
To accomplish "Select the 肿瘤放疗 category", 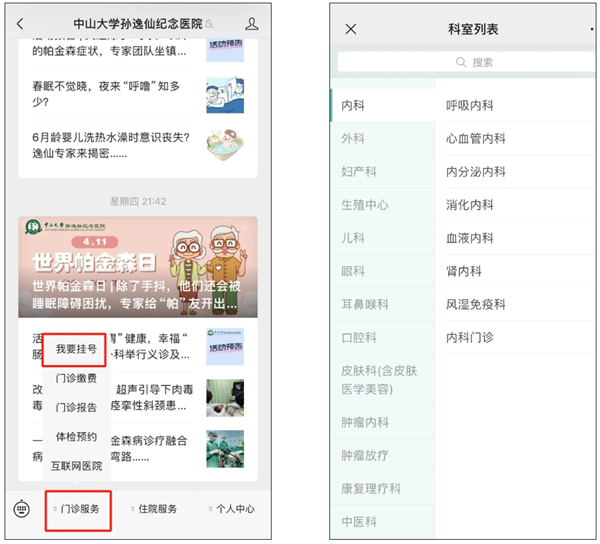I will 383,455.
